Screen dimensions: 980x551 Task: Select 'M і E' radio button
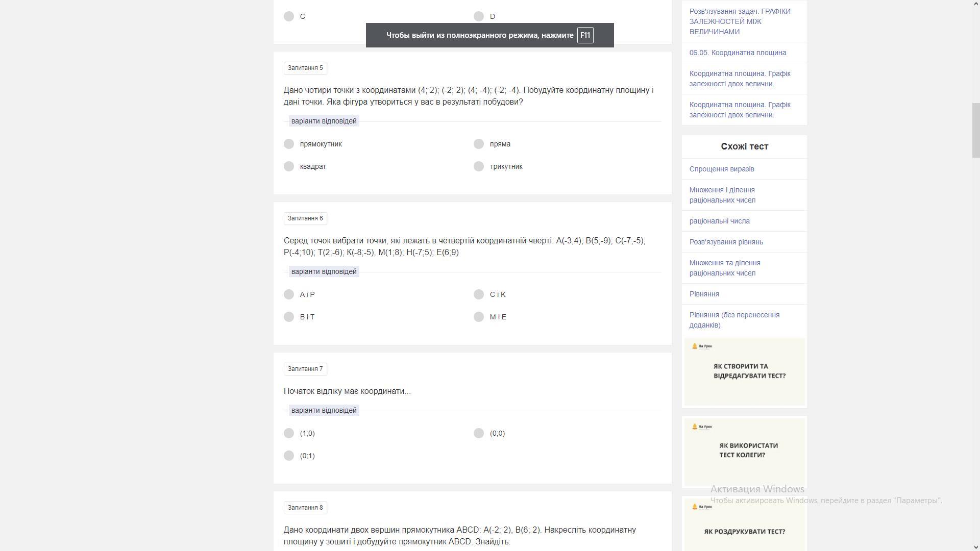[479, 317]
